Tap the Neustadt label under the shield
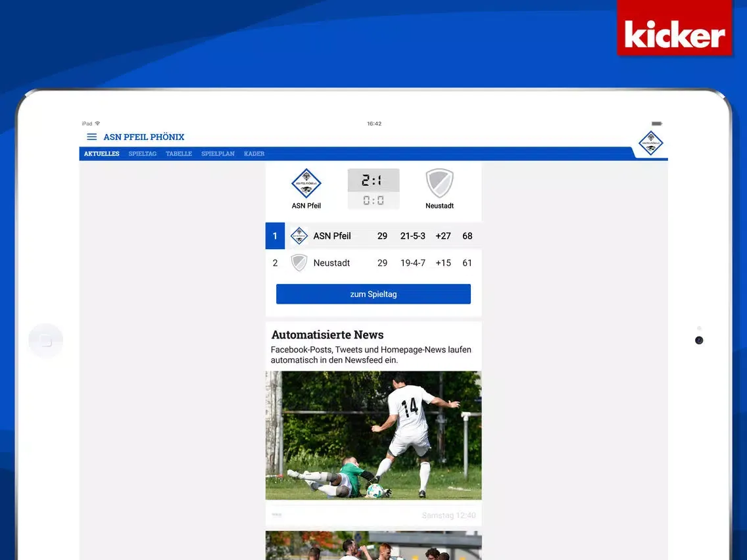 (439, 206)
